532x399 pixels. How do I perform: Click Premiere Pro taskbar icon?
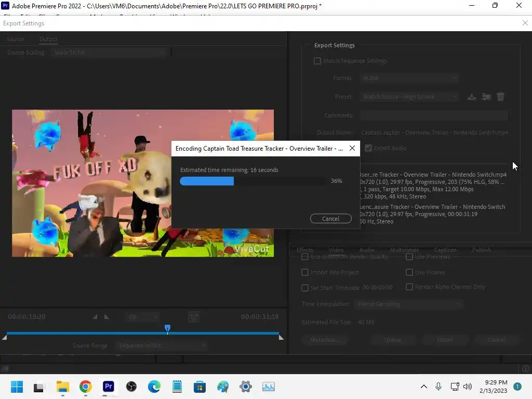click(108, 387)
